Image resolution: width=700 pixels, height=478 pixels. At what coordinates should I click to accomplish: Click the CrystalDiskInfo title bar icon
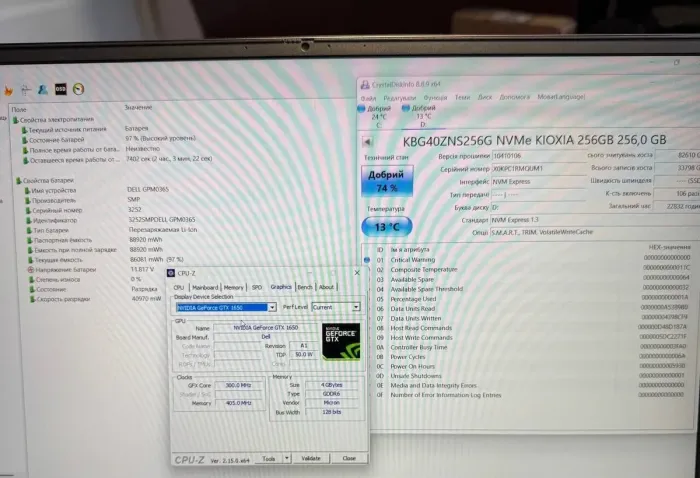click(365, 84)
